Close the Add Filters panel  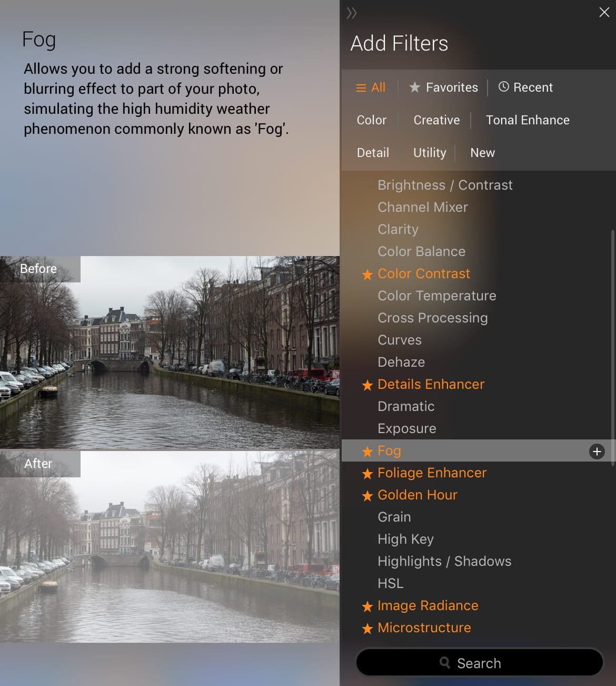(x=604, y=12)
